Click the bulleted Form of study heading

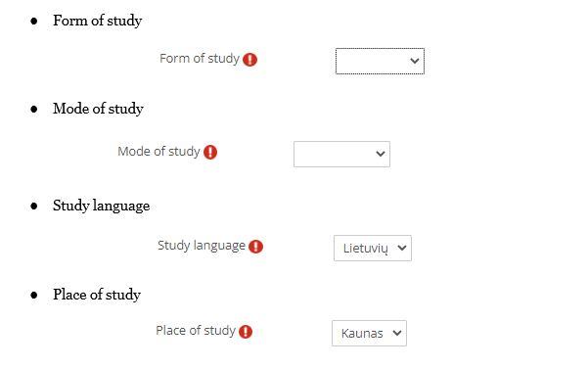tap(98, 21)
